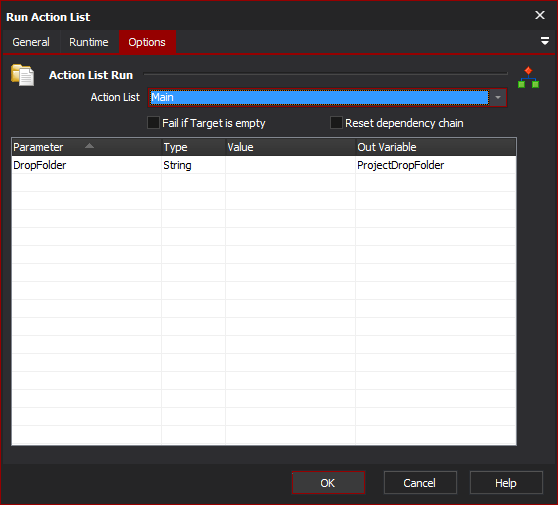This screenshot has width=558, height=505.
Task: Open the tab options menu icon
Action: pos(544,41)
